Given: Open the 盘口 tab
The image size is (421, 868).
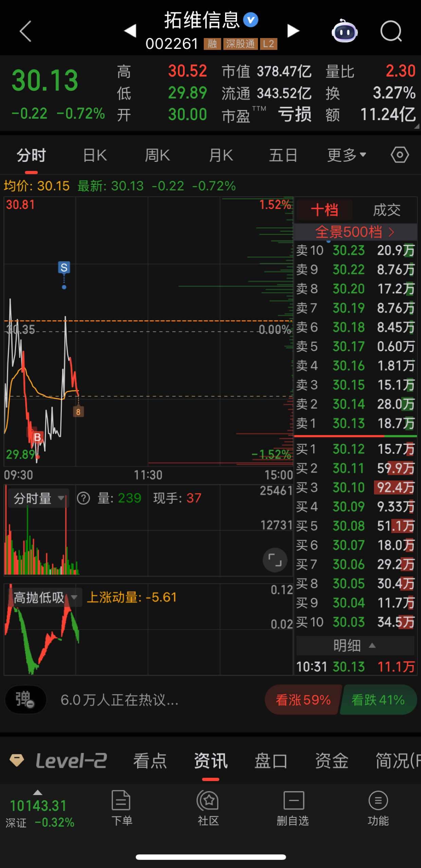Looking at the screenshot, I should [x=271, y=761].
